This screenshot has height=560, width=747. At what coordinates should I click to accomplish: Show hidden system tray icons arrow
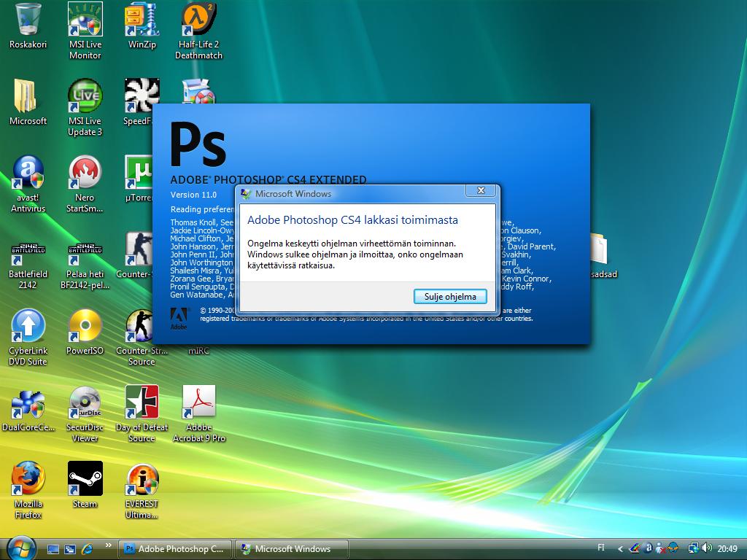click(x=621, y=549)
